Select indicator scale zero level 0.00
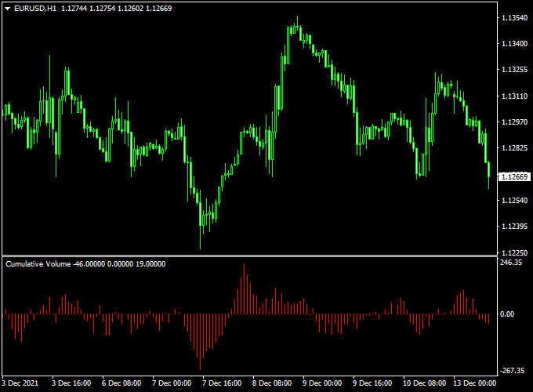 (507, 314)
